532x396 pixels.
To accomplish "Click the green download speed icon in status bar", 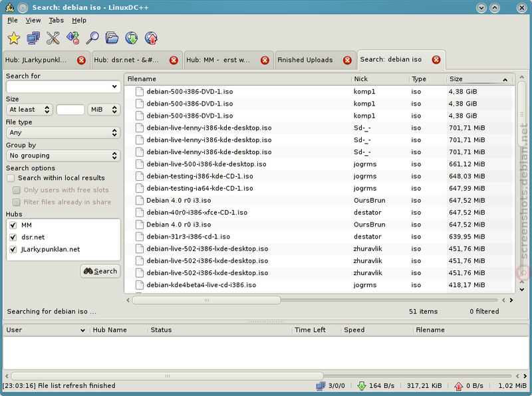I will (362, 386).
